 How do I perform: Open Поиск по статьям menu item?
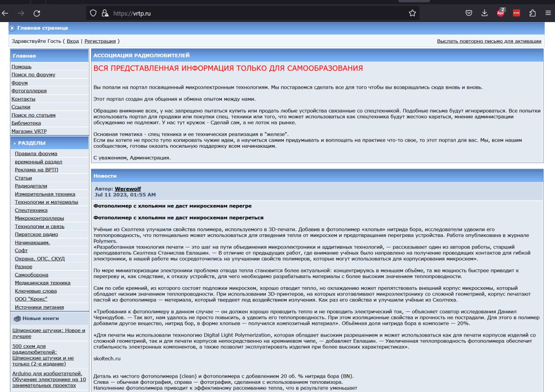pos(33,115)
